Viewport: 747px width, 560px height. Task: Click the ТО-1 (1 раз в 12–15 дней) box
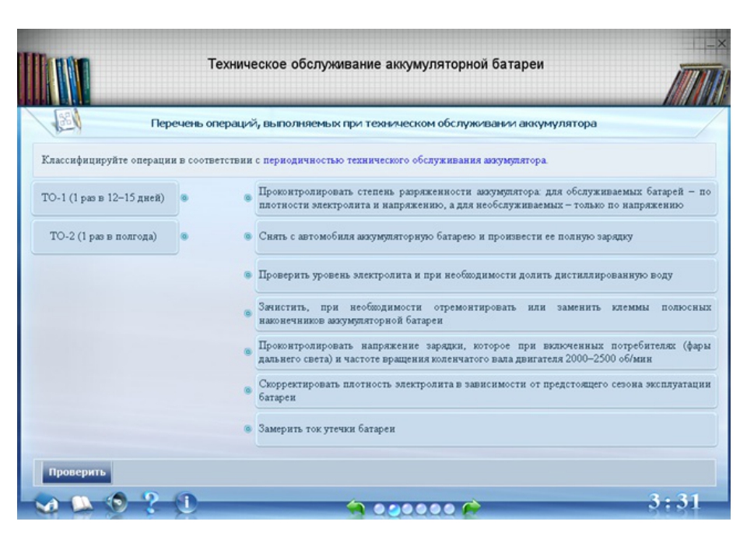pos(103,198)
